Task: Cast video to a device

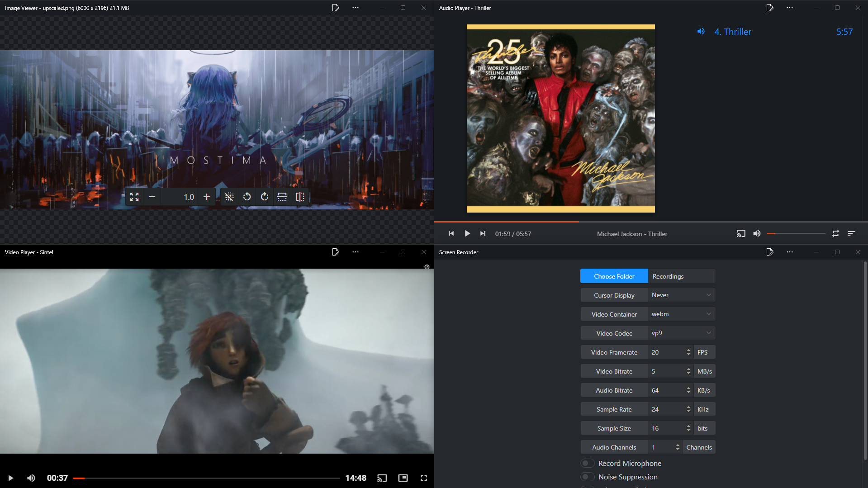Action: [382, 478]
